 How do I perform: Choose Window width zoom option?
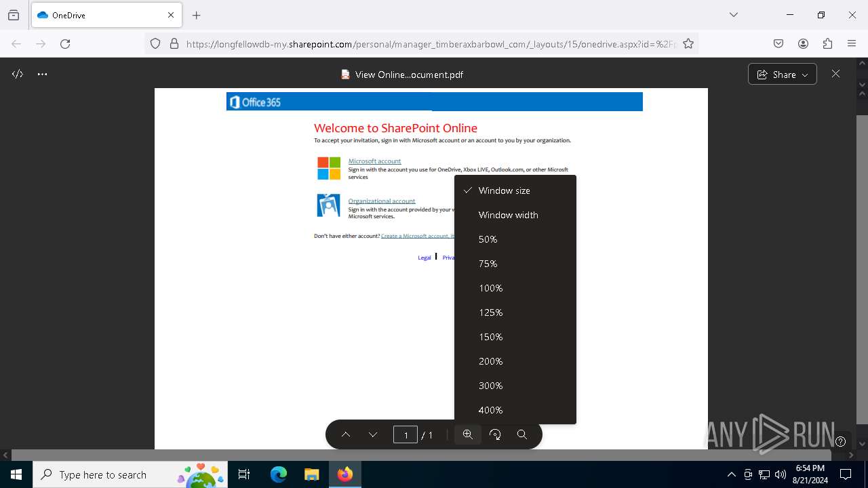(515, 215)
